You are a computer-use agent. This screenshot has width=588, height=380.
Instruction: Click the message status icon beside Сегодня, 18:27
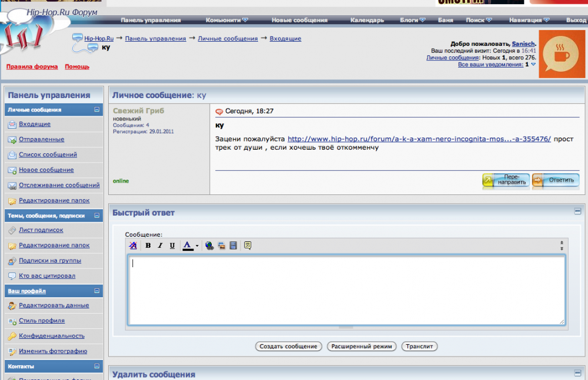pos(219,112)
